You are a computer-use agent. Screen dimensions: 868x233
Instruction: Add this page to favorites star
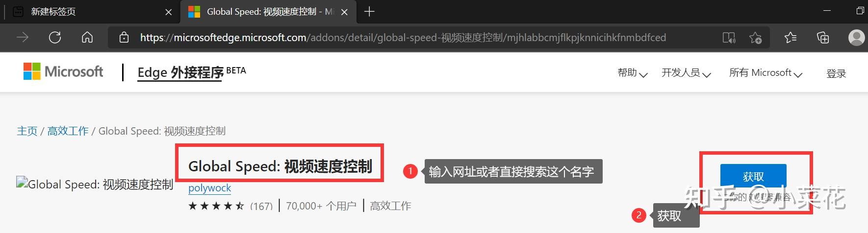click(x=755, y=38)
